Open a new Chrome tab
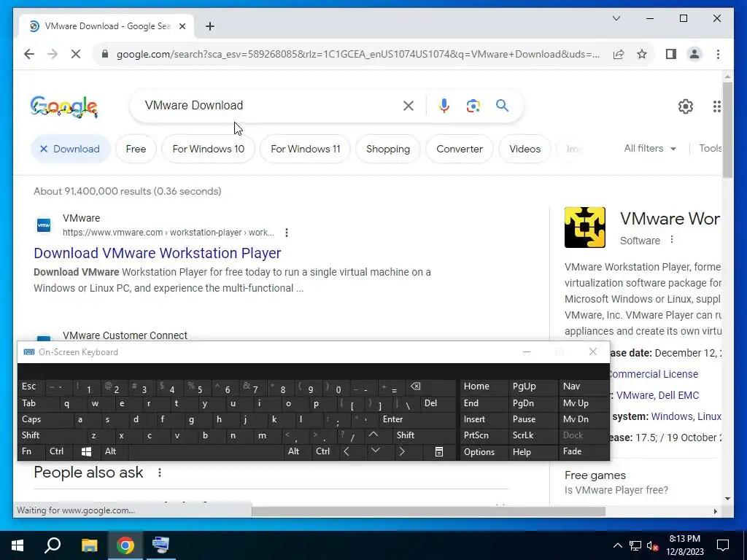Image resolution: width=747 pixels, height=560 pixels. pyautogui.click(x=210, y=26)
